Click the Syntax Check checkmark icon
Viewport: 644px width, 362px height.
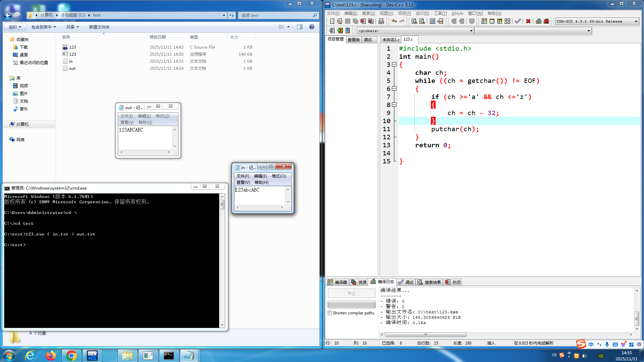click(x=518, y=21)
